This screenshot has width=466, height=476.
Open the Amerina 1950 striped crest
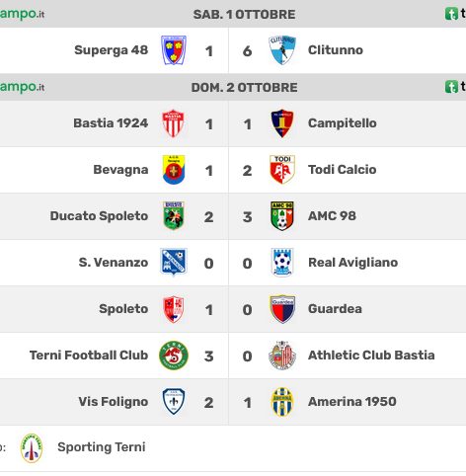pyautogui.click(x=282, y=402)
